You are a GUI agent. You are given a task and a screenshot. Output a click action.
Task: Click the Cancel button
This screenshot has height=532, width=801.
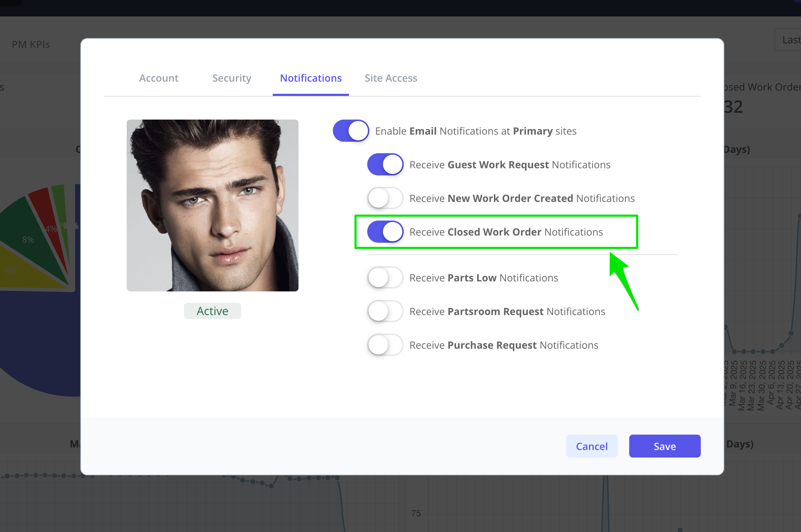point(592,446)
